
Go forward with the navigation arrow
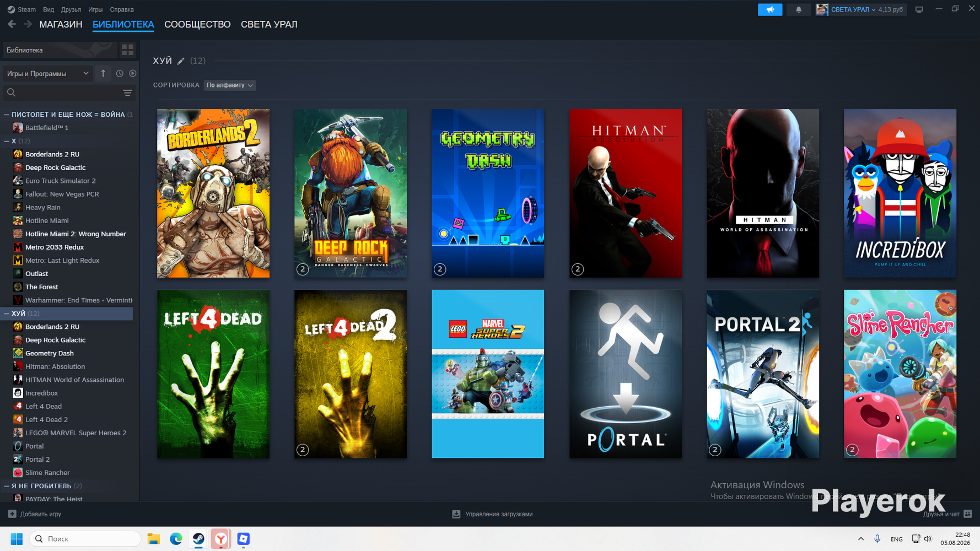click(x=28, y=24)
